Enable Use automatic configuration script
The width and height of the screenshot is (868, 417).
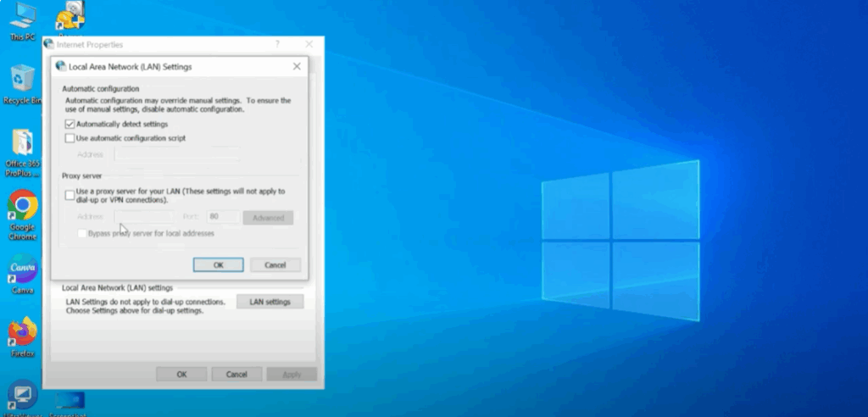[x=70, y=138]
